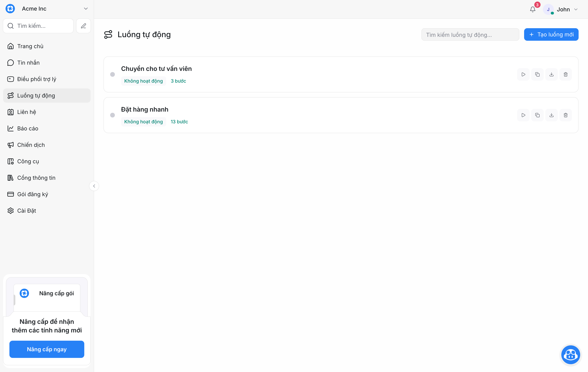
Task: Open the Đặt hàng nhanh flow title
Action: pyautogui.click(x=145, y=109)
